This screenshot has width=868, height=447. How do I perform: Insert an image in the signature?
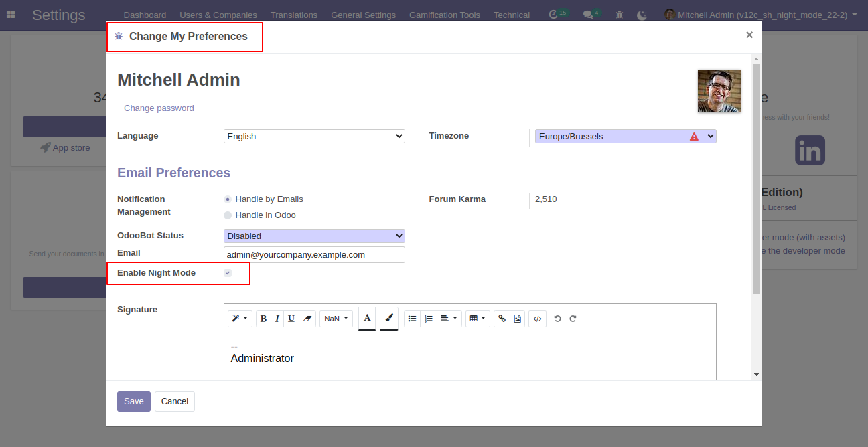517,319
